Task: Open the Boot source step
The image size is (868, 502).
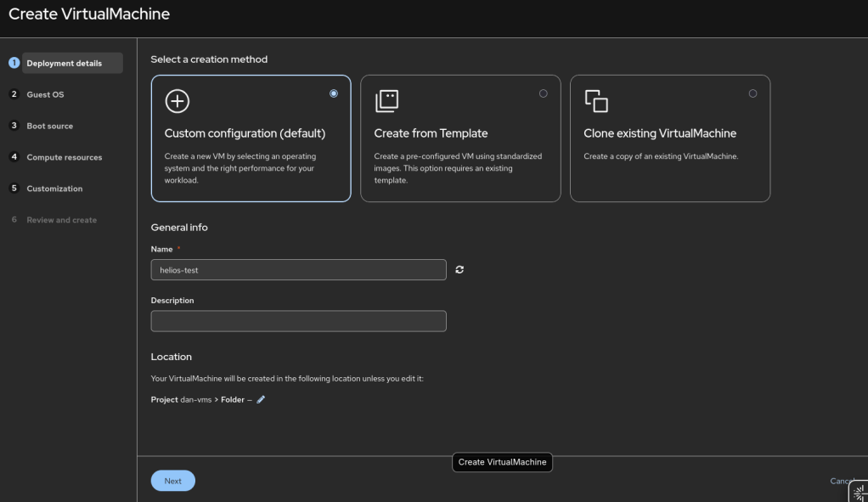Action: [50, 126]
